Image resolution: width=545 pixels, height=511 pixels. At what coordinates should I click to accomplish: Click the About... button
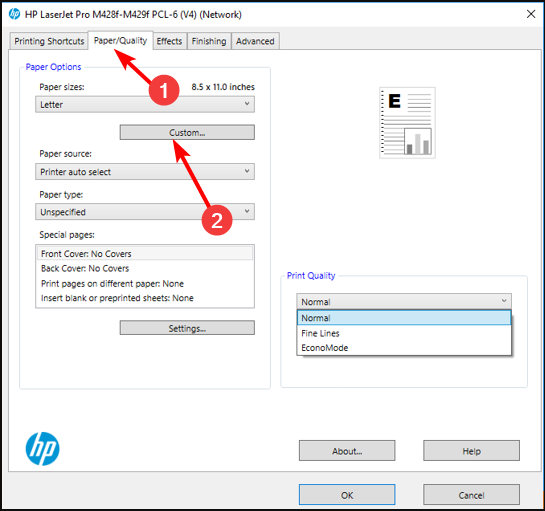(347, 451)
